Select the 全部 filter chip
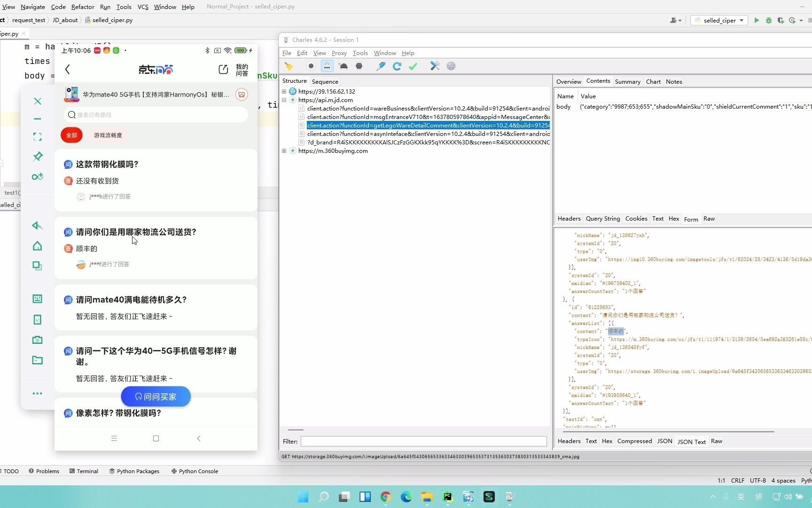 71,135
